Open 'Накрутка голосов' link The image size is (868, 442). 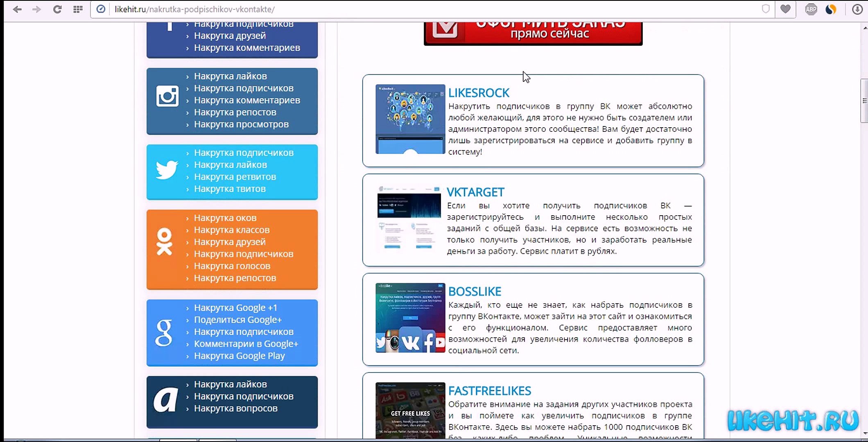[232, 266]
